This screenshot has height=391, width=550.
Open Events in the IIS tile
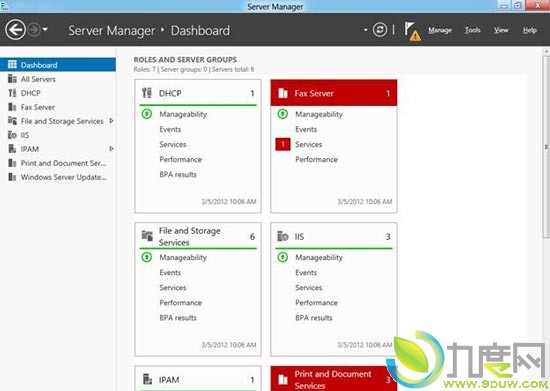pos(306,273)
